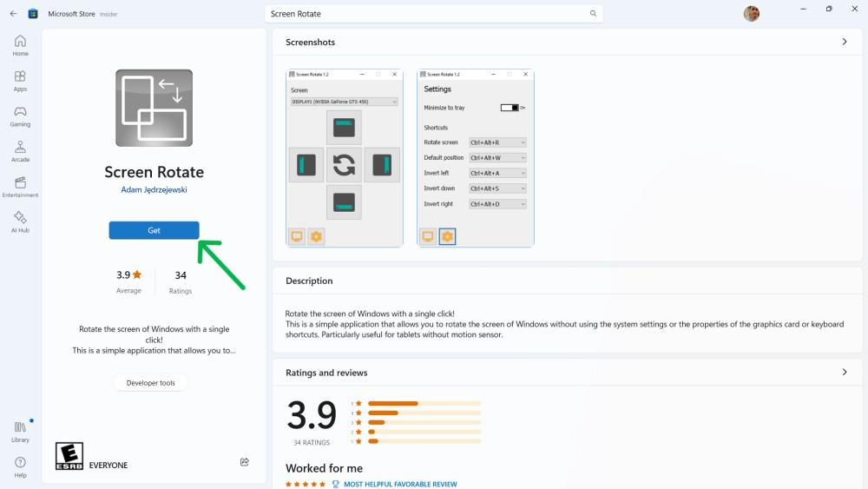Open the Apps section in sidebar
This screenshot has width=868, height=489.
pos(20,81)
